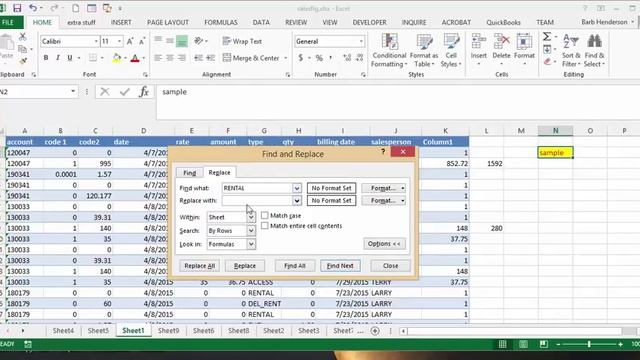Enable Match case checkbox

[x=264, y=215]
